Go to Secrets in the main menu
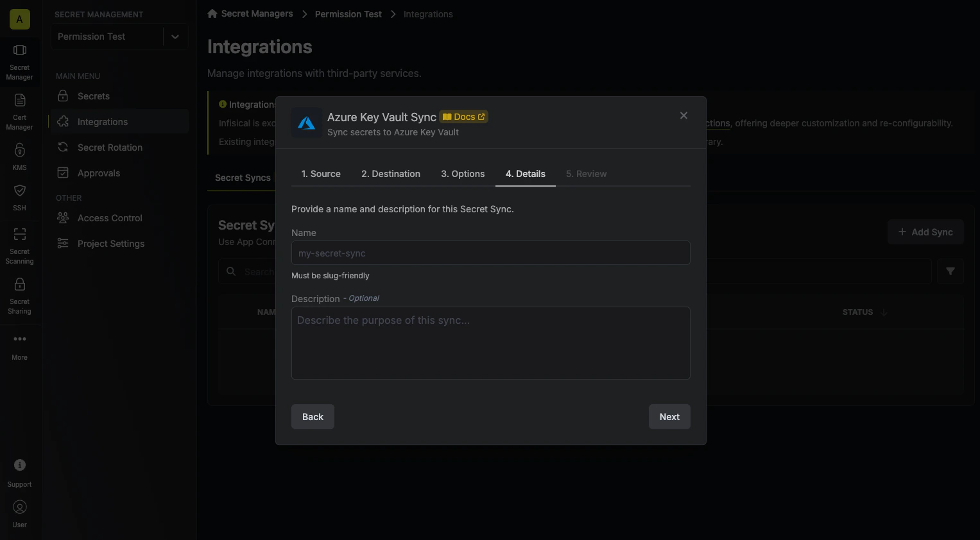 (x=119, y=96)
